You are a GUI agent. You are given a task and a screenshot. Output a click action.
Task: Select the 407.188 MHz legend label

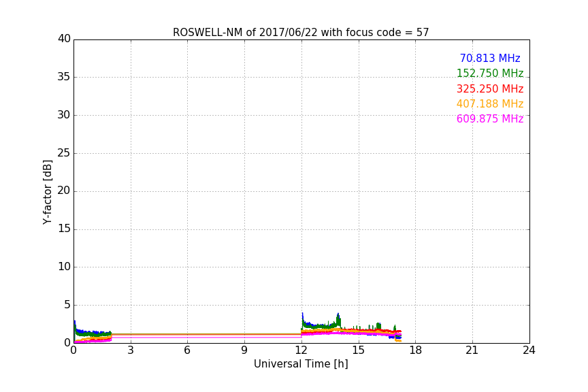pyautogui.click(x=490, y=103)
